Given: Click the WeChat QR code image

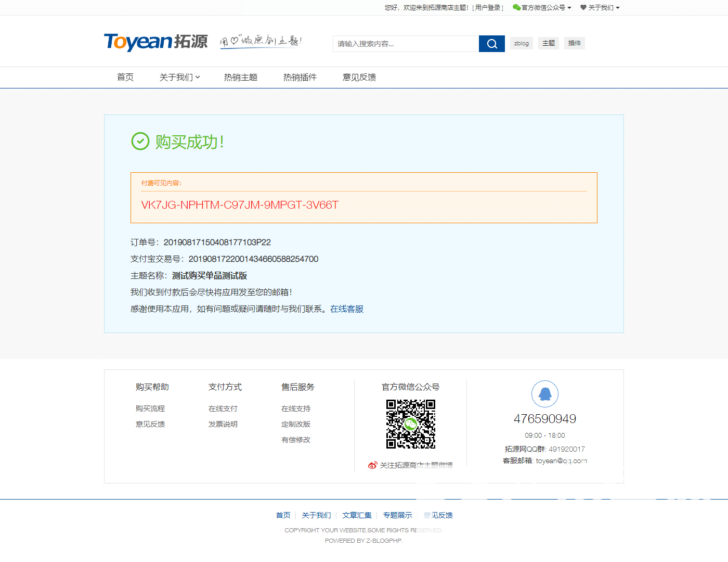Looking at the screenshot, I should 410,424.
